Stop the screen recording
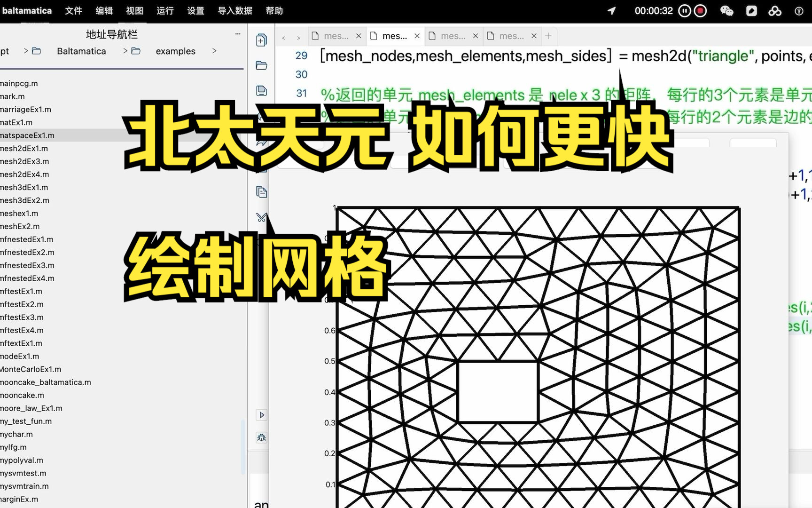Screen dimensions: 812x508 tap(700, 11)
